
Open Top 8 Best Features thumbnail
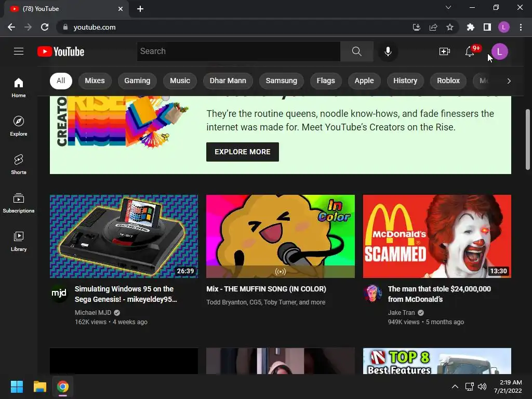click(x=437, y=361)
